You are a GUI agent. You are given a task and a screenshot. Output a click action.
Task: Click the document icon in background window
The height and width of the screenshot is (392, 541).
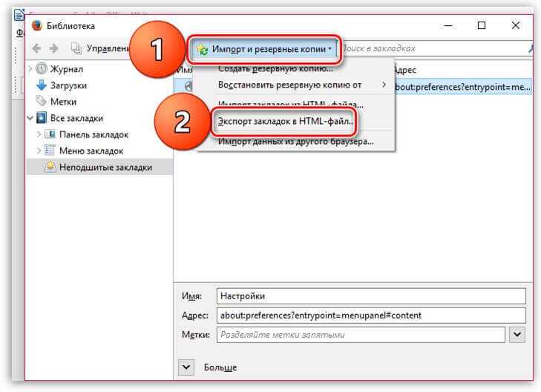click(19, 15)
